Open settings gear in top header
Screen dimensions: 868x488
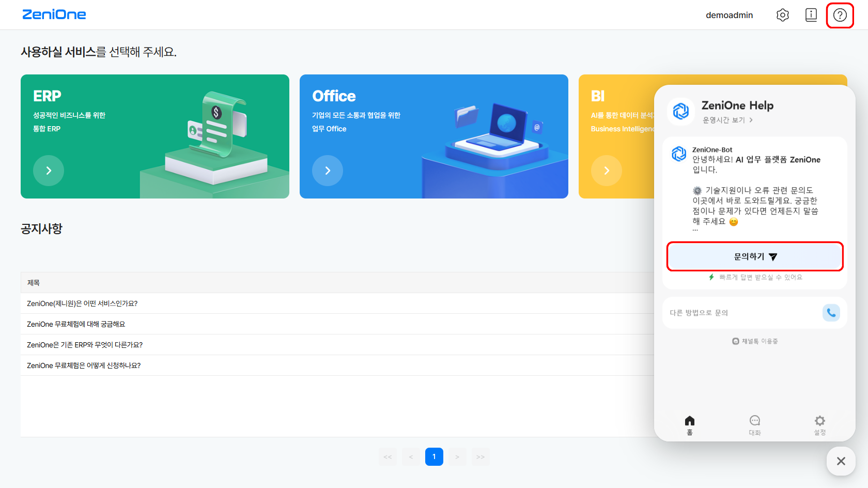point(783,15)
